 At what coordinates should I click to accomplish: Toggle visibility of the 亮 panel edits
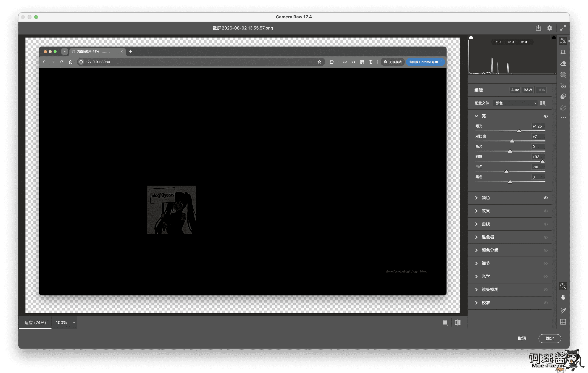(x=546, y=116)
